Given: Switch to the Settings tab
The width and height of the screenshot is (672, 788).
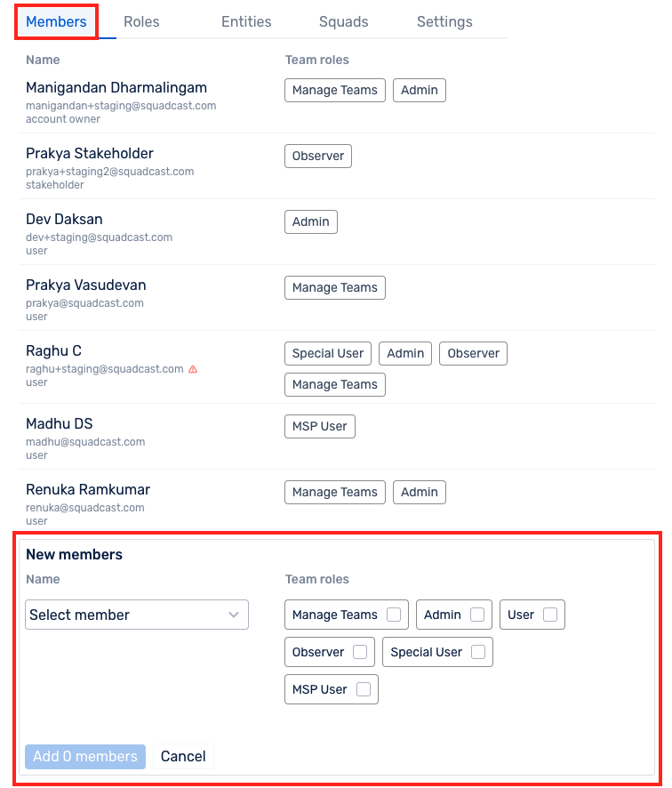Looking at the screenshot, I should (444, 21).
